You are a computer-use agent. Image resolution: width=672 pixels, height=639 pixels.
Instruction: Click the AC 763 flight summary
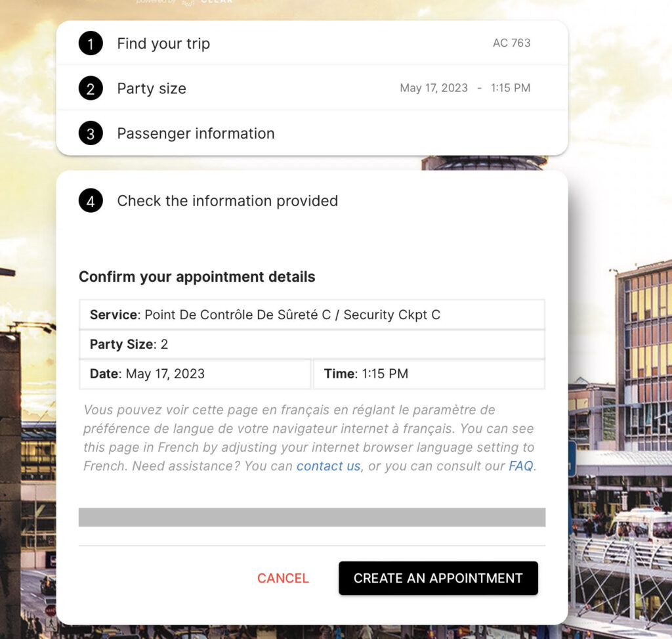511,43
